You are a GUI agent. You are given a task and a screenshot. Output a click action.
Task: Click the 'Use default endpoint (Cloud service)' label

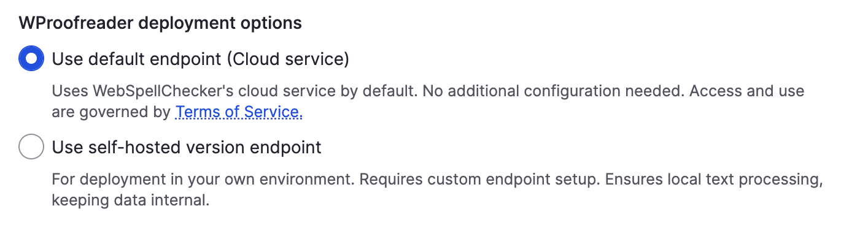pyautogui.click(x=201, y=59)
